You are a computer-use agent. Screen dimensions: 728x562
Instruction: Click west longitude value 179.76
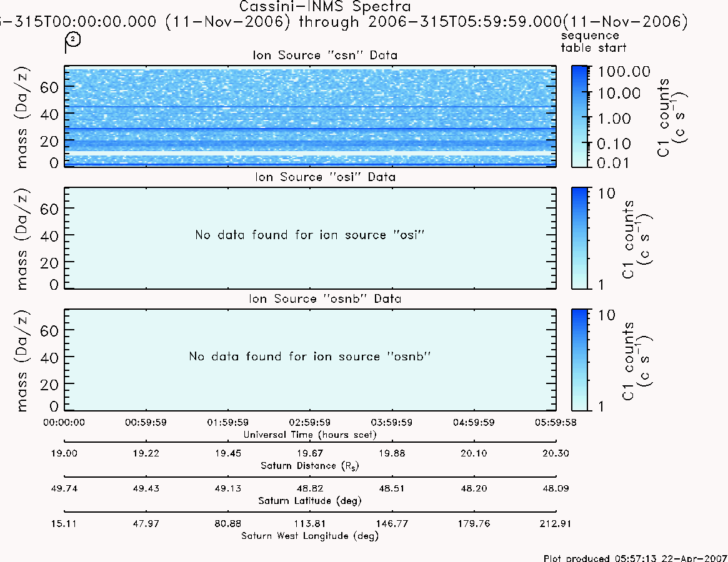coord(474,524)
